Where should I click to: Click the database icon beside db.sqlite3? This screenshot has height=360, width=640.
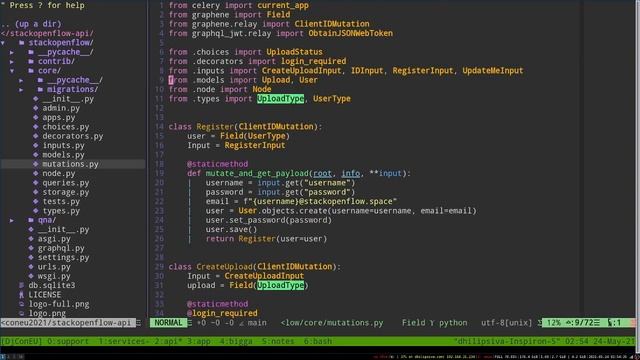coord(22,286)
